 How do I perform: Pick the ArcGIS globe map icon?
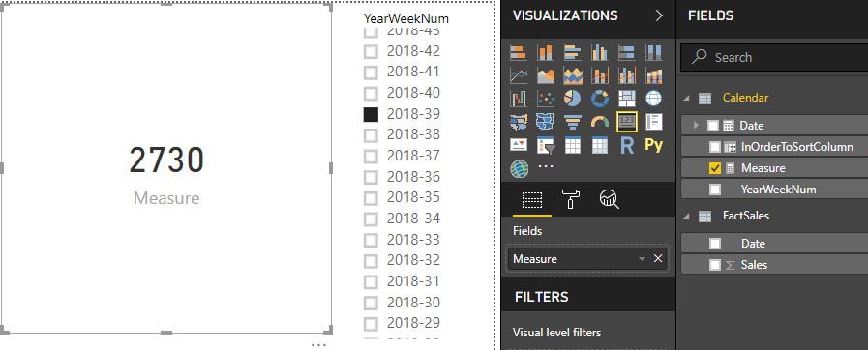pos(519,168)
